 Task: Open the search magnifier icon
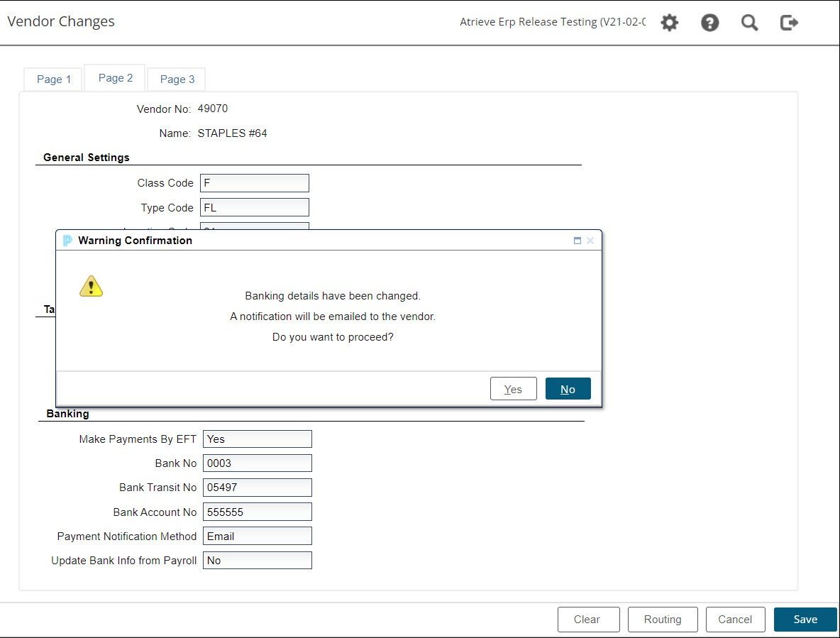pos(749,23)
